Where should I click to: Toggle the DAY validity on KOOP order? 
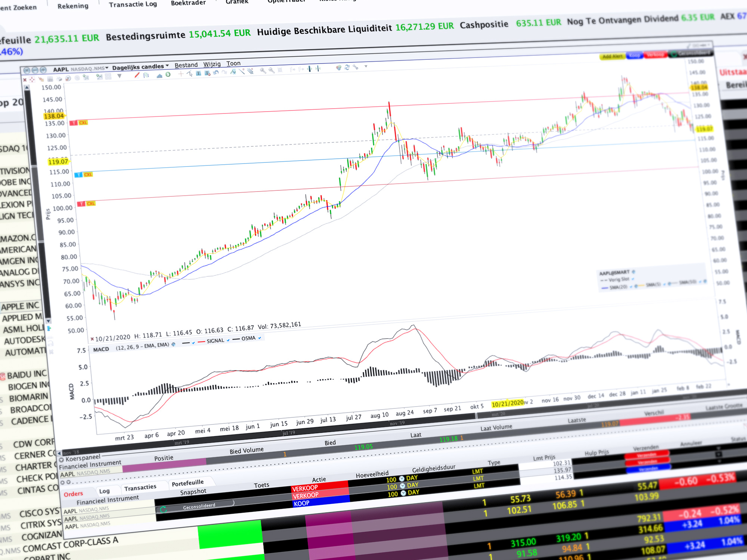410,493
